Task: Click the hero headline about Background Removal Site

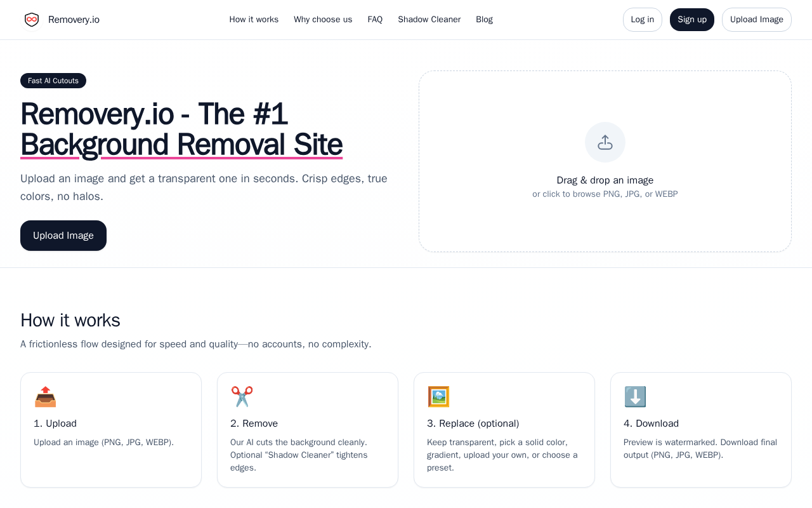Action: pos(181,130)
